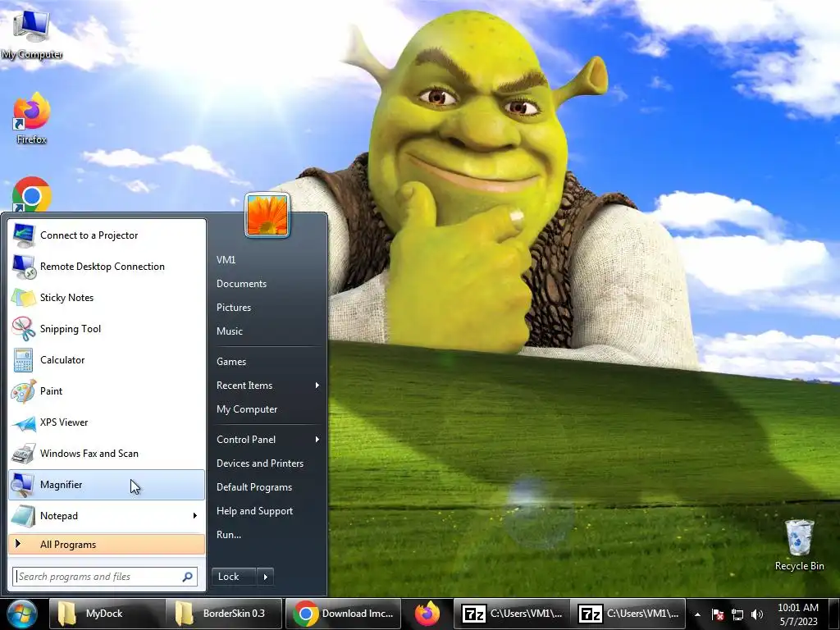Launch Snipping Tool from the label
The image size is (840, 630).
[x=71, y=329]
